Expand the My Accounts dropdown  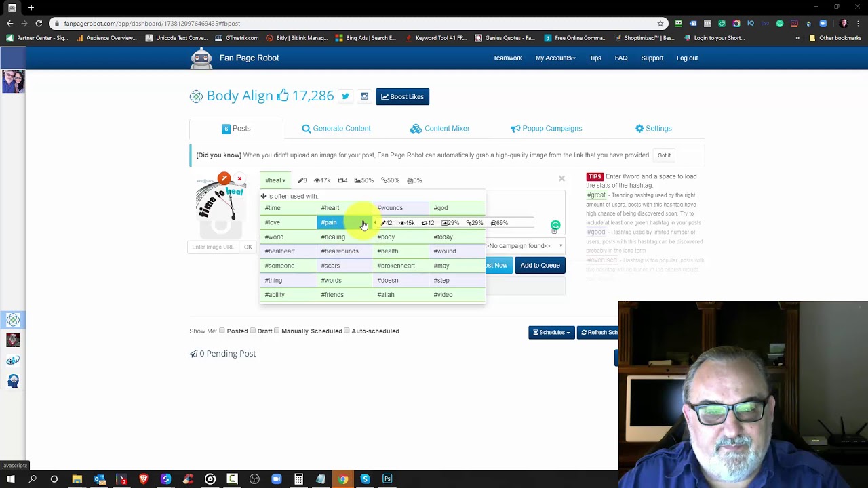[555, 58]
